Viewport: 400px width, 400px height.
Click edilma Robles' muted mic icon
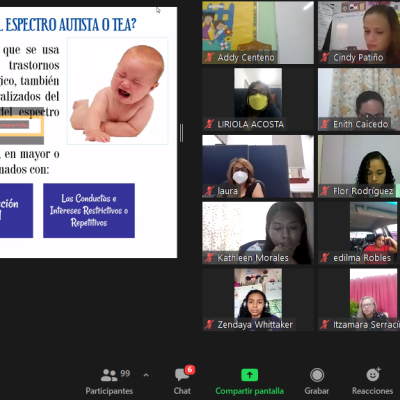click(x=325, y=257)
